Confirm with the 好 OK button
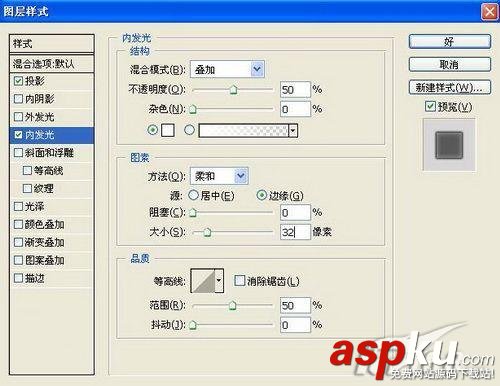This screenshot has width=500, height=386. coord(450,42)
